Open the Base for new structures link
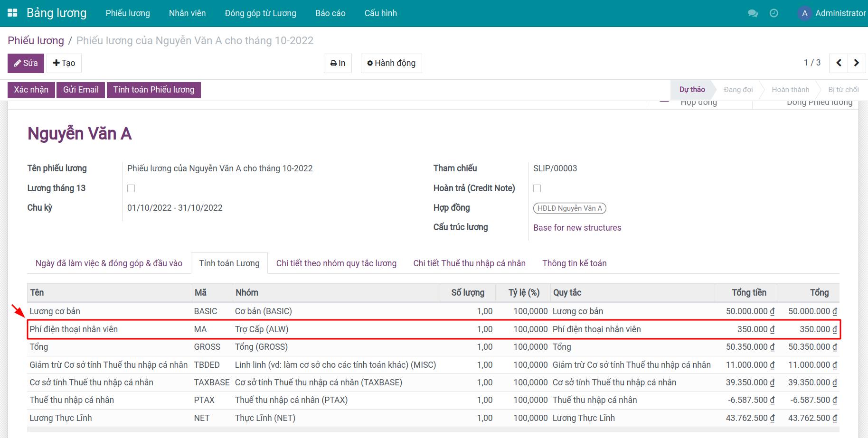 point(577,228)
